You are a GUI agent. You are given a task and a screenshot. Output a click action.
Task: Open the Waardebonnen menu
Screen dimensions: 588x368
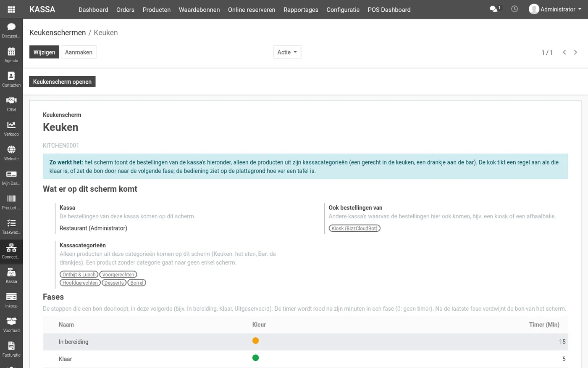pyautogui.click(x=199, y=10)
